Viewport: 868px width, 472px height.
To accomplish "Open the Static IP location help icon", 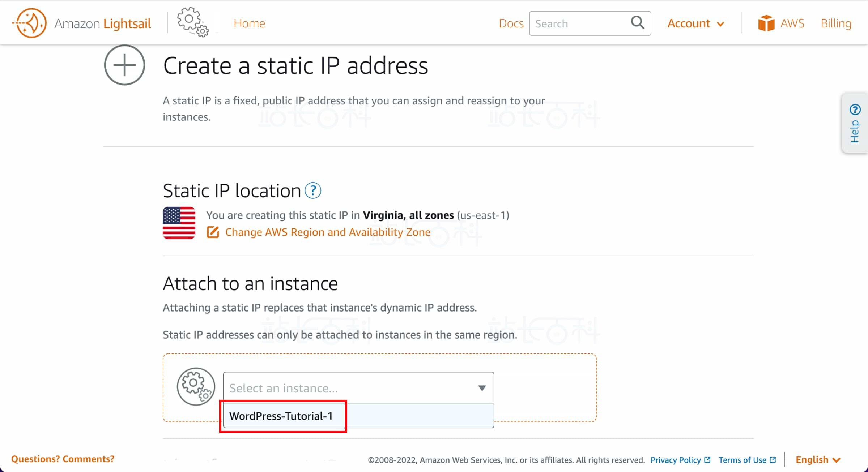I will click(313, 190).
